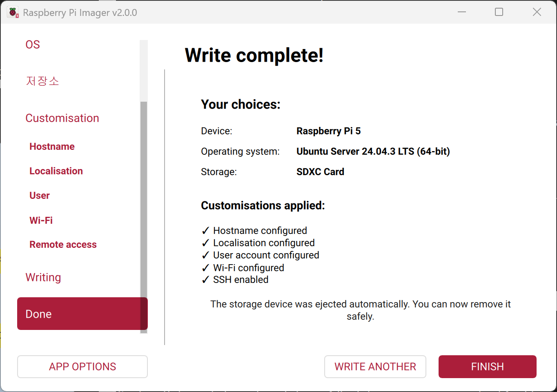Open the 저장소 storage step
The height and width of the screenshot is (392, 557).
point(42,81)
